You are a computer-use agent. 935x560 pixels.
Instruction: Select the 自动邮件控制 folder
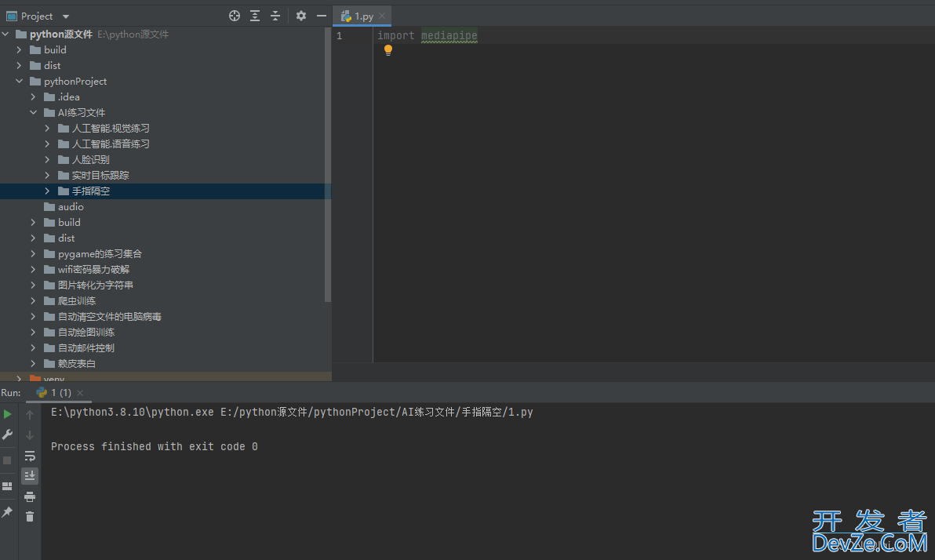point(86,348)
